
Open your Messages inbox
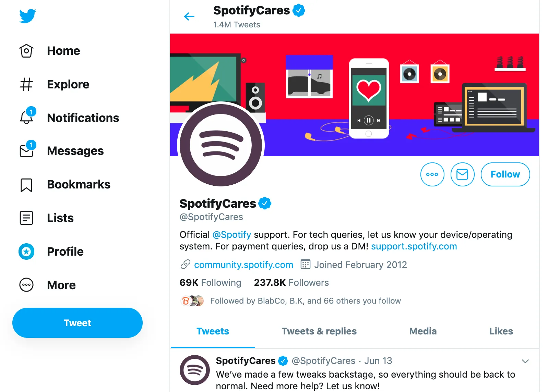click(x=75, y=150)
